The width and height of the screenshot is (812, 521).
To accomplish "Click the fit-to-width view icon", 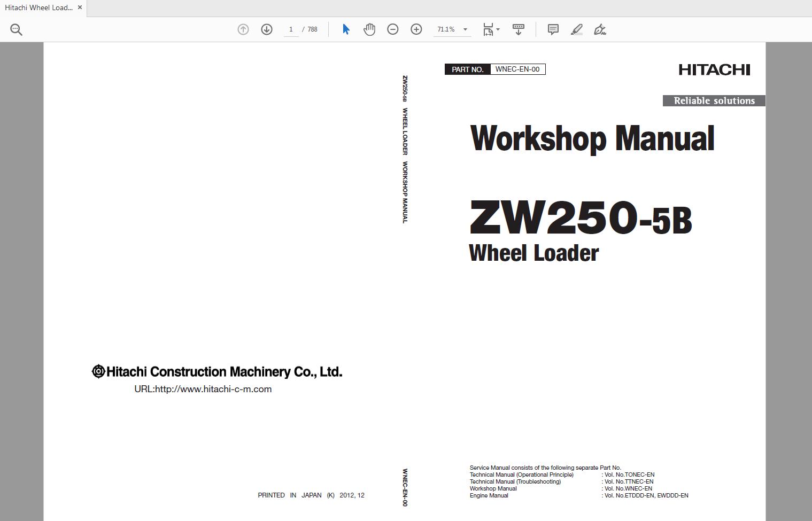I will click(x=488, y=29).
